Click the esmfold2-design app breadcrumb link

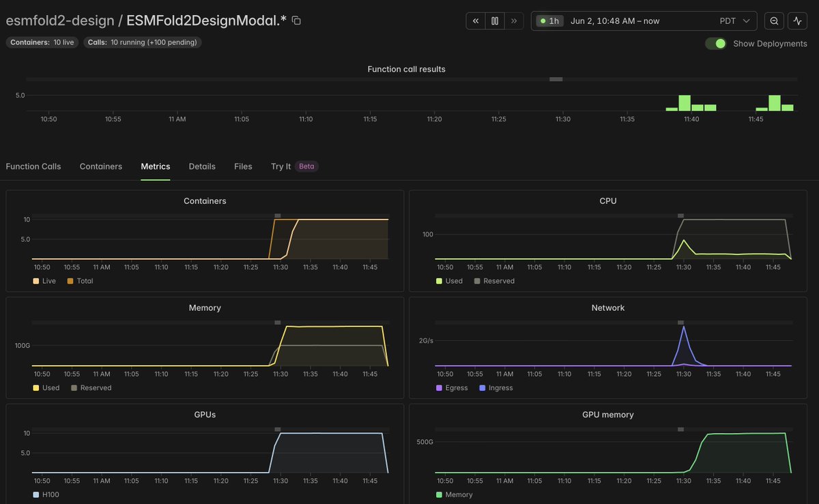(x=60, y=20)
